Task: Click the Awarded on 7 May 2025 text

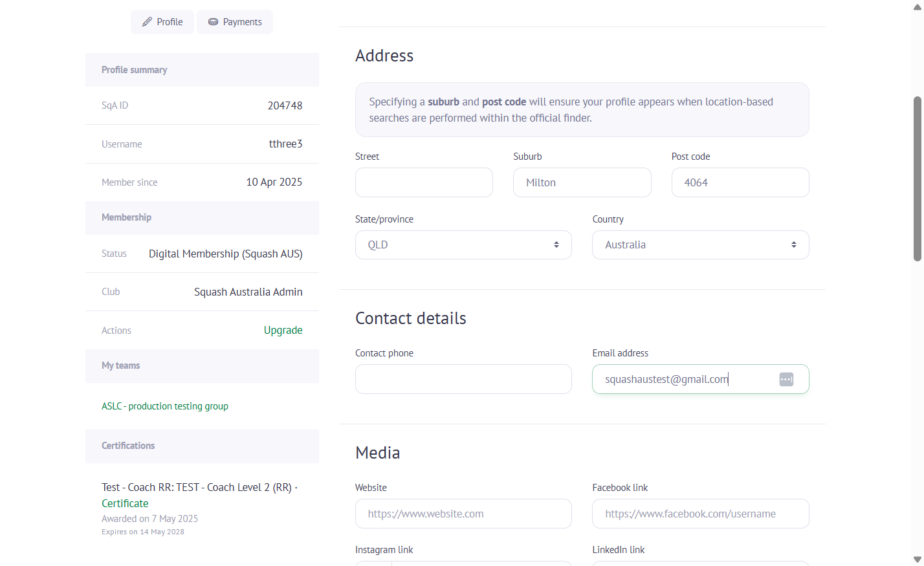Action: point(149,519)
